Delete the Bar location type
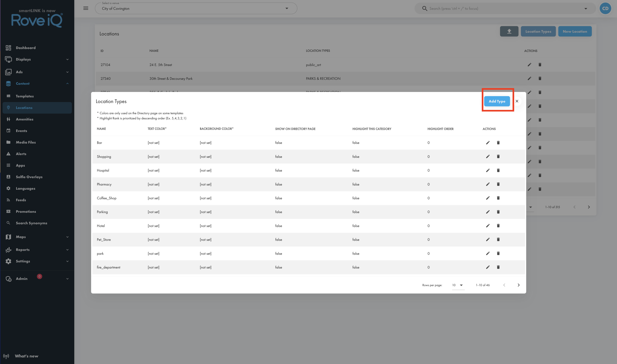Image resolution: width=617 pixels, height=364 pixels. point(498,143)
